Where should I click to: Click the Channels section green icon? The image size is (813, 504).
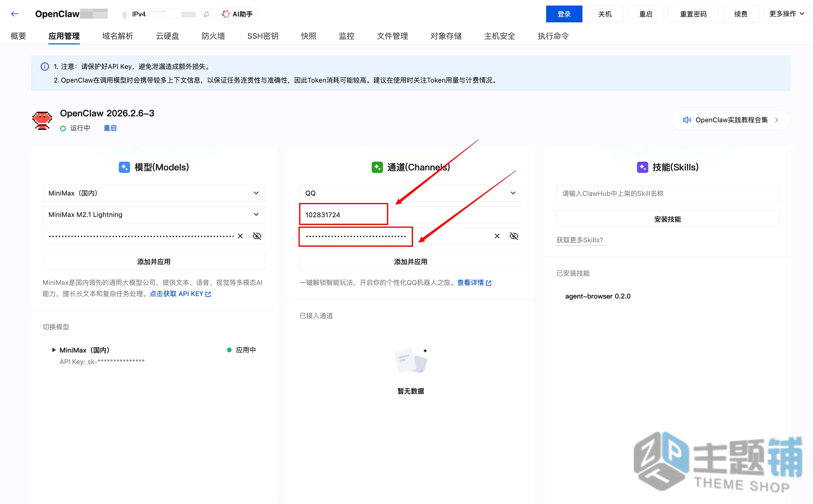pyautogui.click(x=377, y=167)
